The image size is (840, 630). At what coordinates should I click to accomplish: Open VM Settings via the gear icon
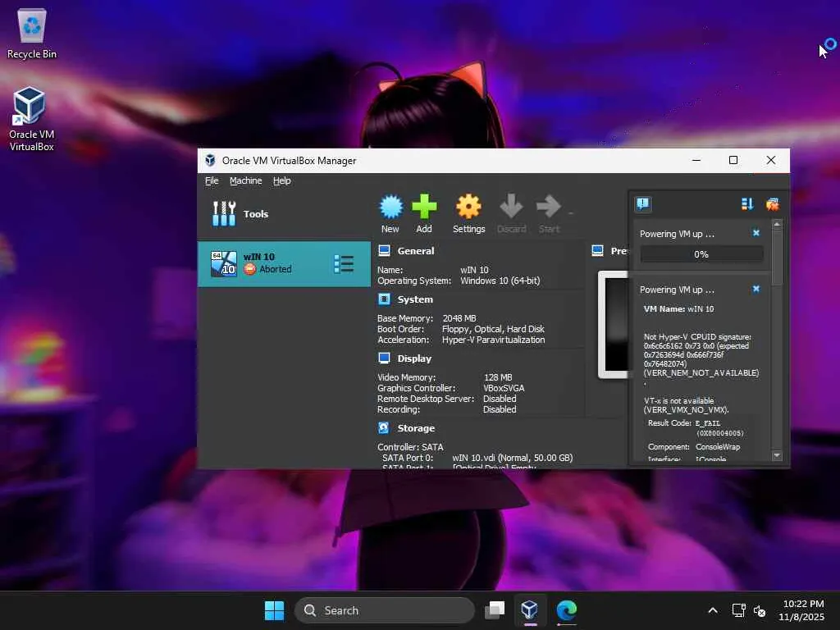click(468, 206)
